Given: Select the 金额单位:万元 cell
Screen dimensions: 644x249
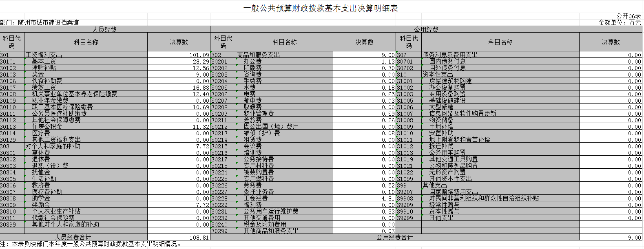Looking at the screenshot, I should click(x=620, y=23).
